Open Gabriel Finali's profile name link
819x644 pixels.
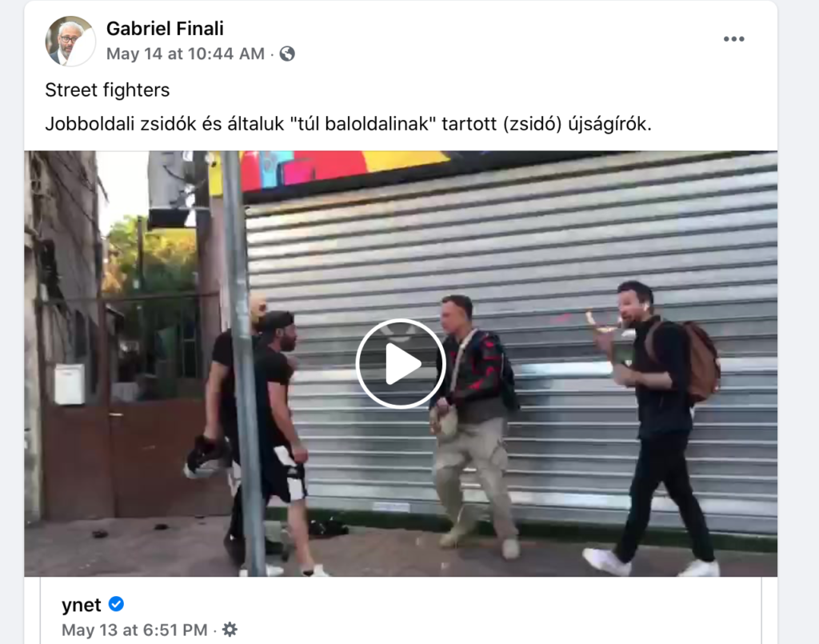click(x=165, y=29)
